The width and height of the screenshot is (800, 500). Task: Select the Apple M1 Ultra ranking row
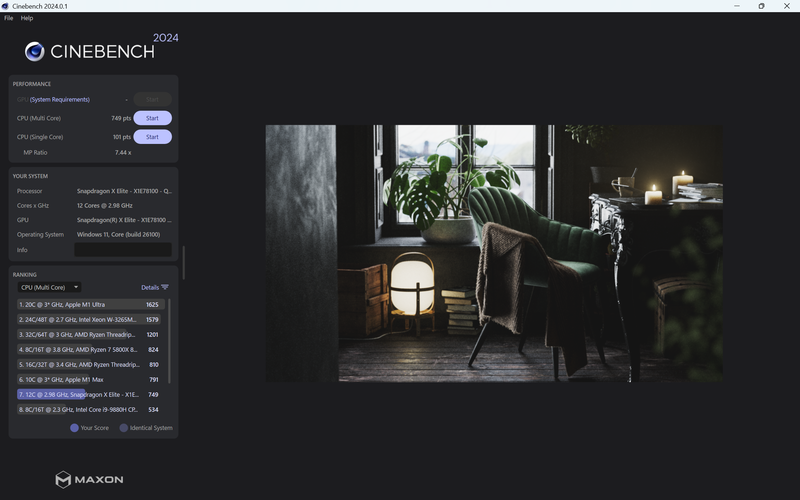pos(89,305)
